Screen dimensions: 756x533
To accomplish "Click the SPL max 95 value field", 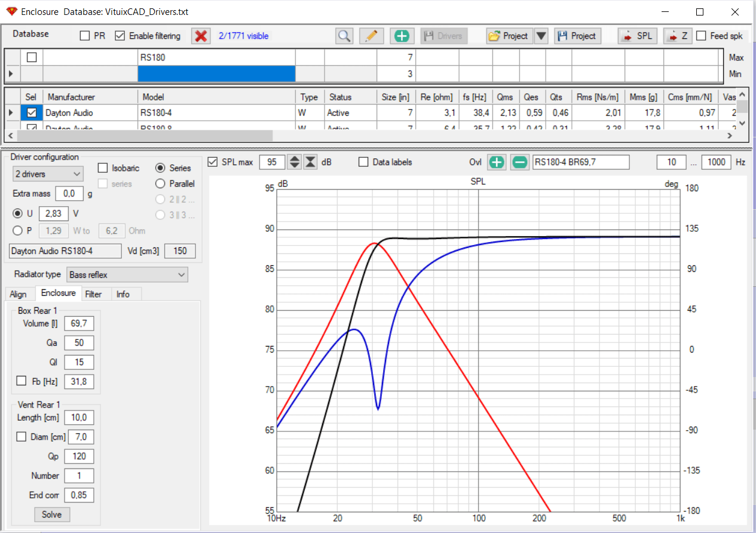I will [x=272, y=162].
